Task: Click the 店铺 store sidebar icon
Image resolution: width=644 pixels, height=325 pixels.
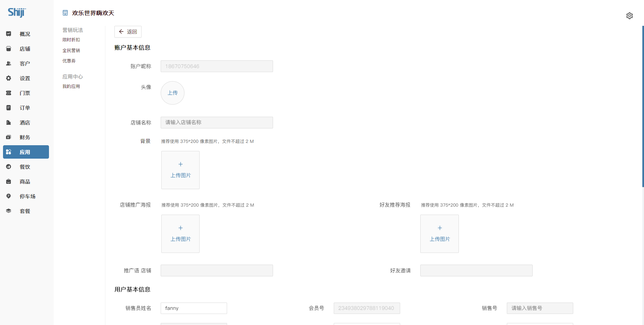Action: (9, 49)
